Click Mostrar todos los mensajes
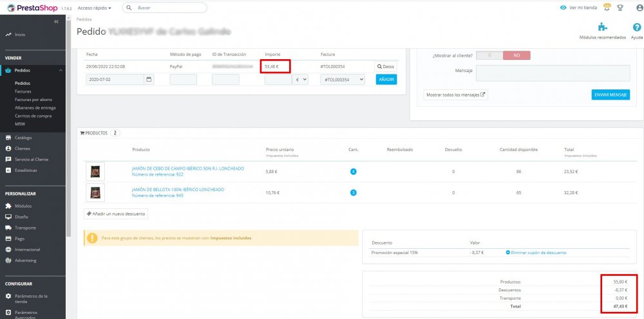This screenshot has width=644, height=319. click(455, 95)
